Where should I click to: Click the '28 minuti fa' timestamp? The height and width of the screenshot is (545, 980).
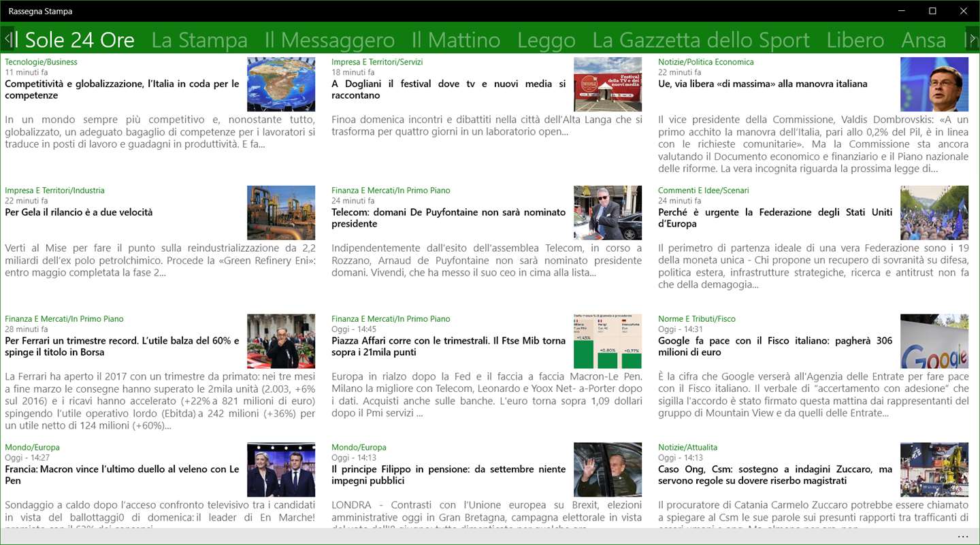point(26,329)
